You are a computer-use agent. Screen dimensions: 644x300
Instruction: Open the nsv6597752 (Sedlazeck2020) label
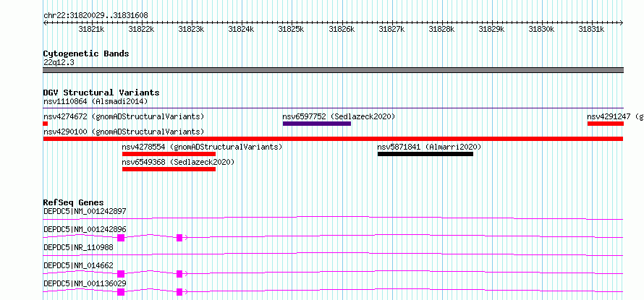[x=339, y=116]
